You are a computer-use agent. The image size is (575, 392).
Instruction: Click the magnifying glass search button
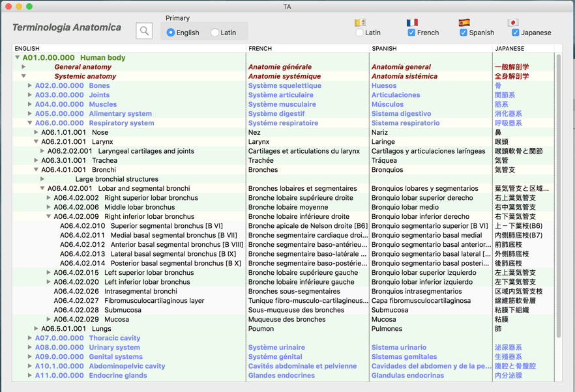[144, 31]
